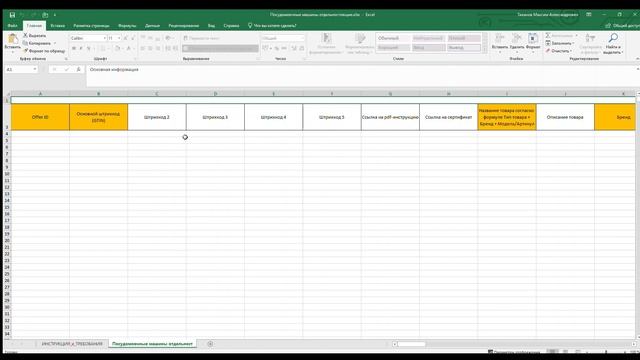This screenshot has height=360, width=640.
Task: Click the Tell me lightbulb search box
Action: 272,25
